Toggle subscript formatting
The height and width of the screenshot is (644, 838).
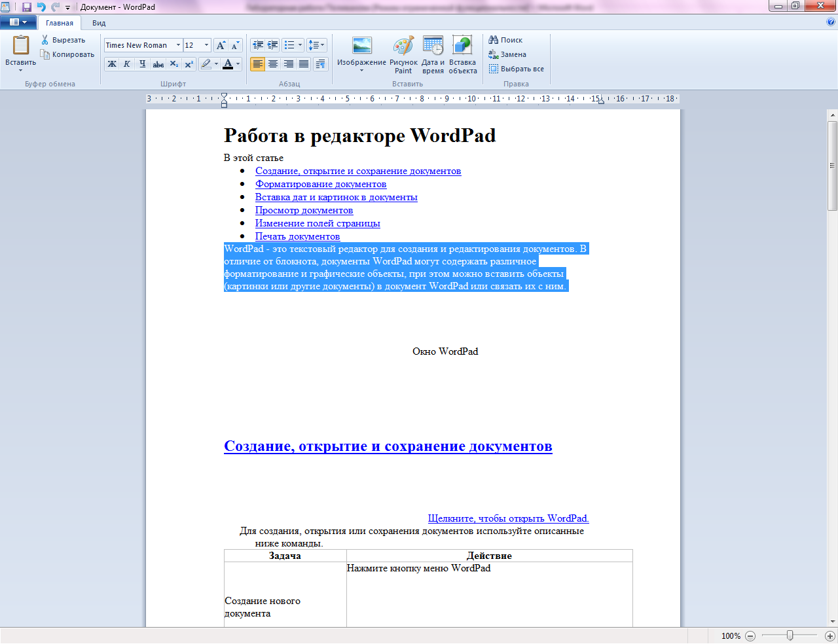click(x=173, y=64)
